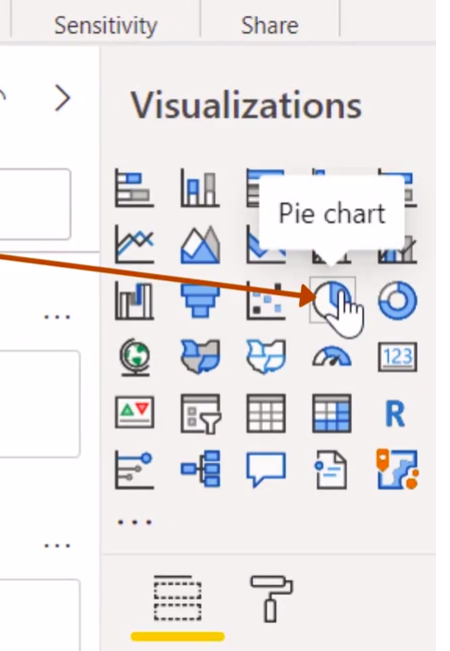Image resolution: width=450 pixels, height=651 pixels.
Task: Switch to the Format paint roller tab
Action: click(x=271, y=598)
